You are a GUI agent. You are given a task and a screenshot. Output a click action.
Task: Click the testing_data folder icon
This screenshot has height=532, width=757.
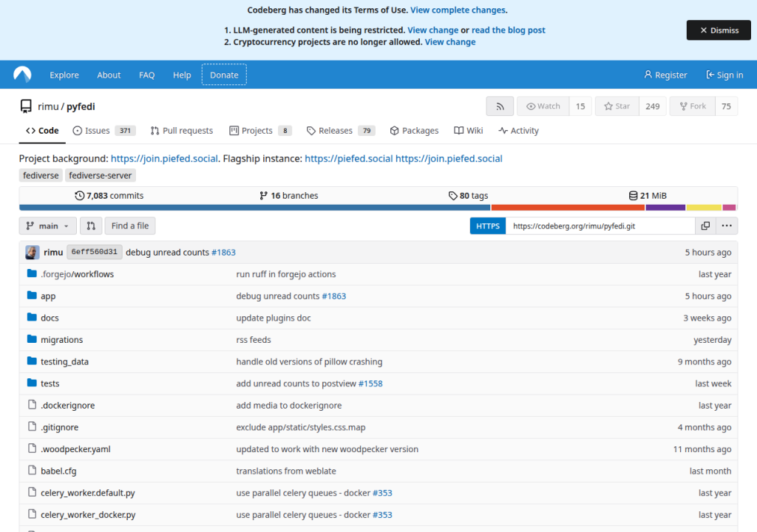(32, 361)
